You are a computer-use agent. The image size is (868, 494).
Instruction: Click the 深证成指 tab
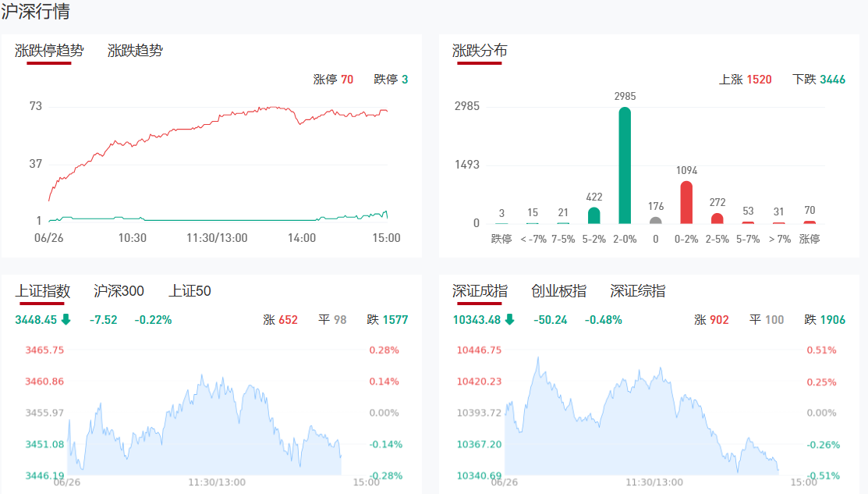tap(480, 291)
